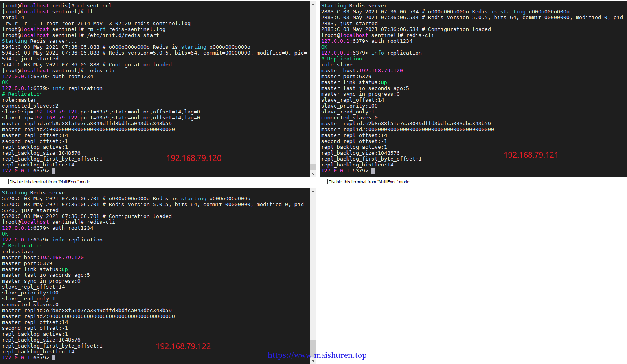Image resolution: width=627 pixels, height=364 pixels.
Task: Click 'repl_backlog_histlen:14' in bottom-left terminal
Action: click(x=38, y=352)
